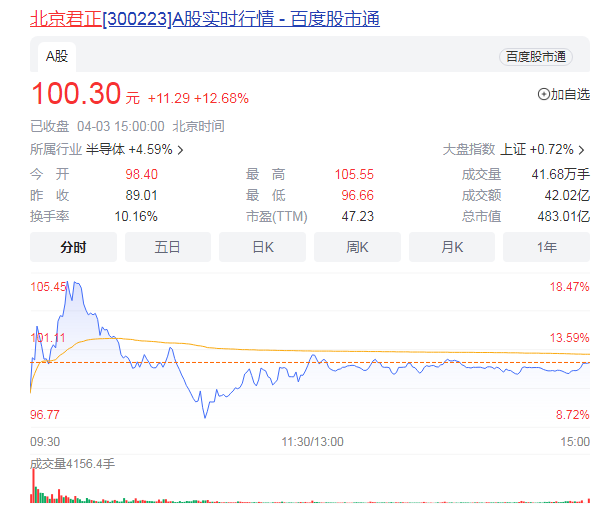This screenshot has width=611, height=510.
Task: Select the A股 tab
Action: pyautogui.click(x=56, y=57)
